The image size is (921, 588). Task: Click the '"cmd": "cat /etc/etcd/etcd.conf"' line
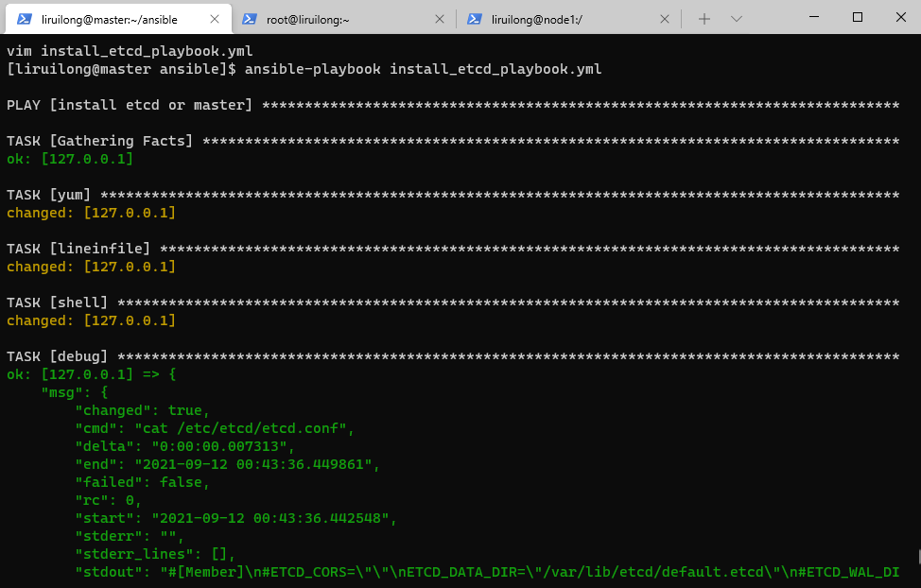point(215,429)
